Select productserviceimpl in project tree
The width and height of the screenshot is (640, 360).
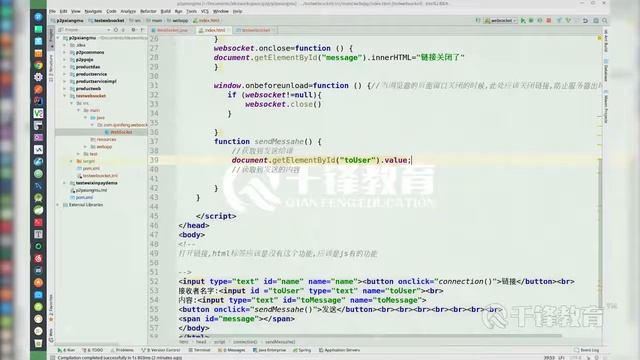[x=96, y=81]
